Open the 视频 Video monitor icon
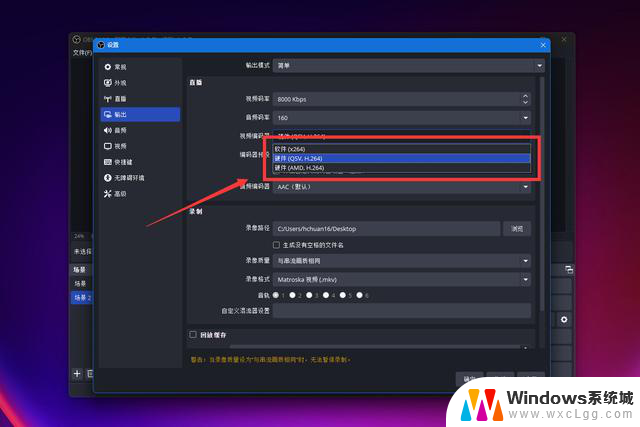The width and height of the screenshot is (640, 427). [x=108, y=146]
